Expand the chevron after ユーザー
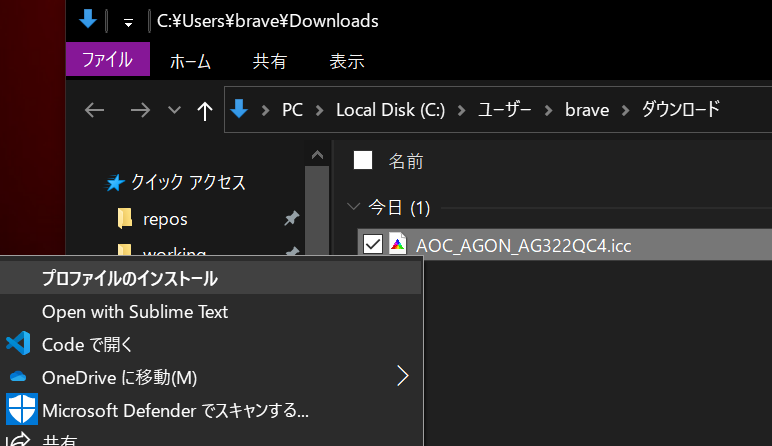 point(548,110)
